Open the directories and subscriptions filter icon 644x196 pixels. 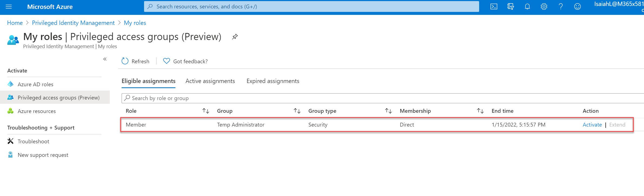pyautogui.click(x=510, y=7)
